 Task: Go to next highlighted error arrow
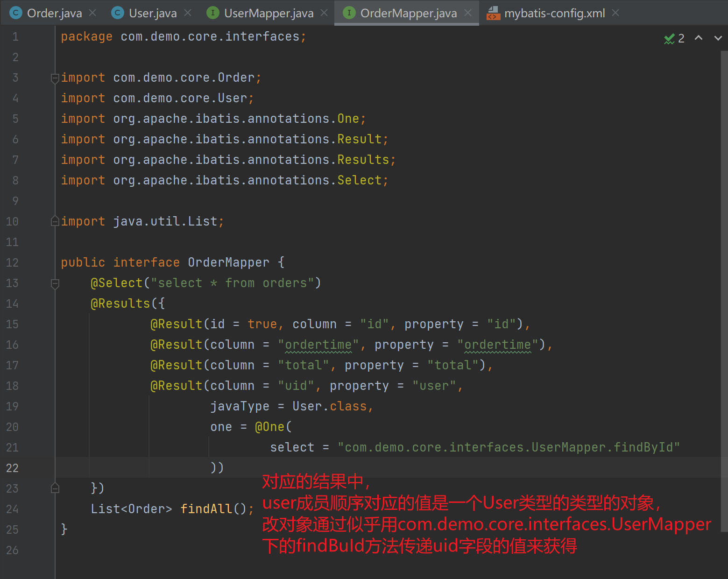[718, 38]
